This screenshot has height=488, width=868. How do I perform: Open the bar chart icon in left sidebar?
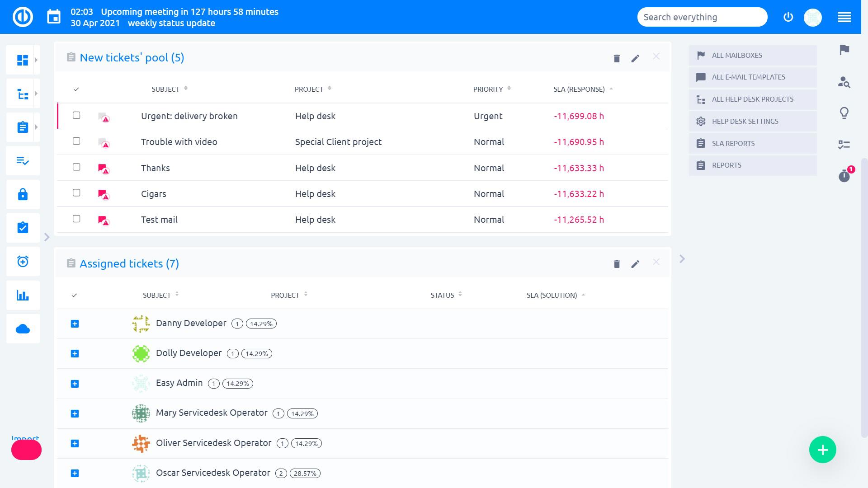coord(23,296)
